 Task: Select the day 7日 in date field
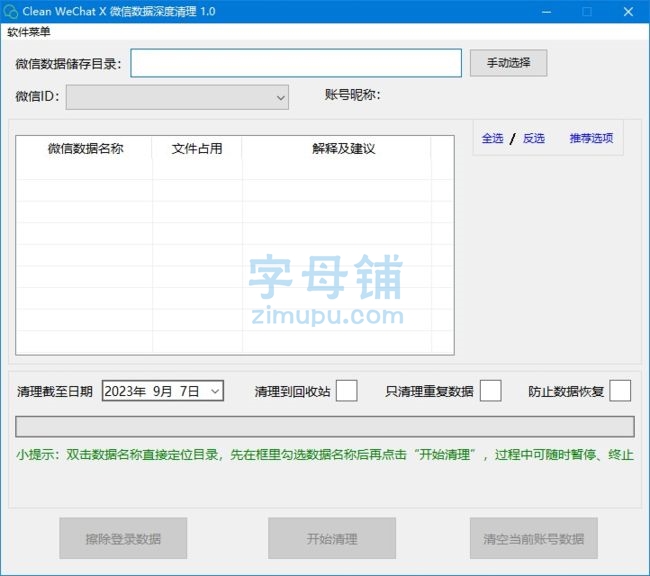189,391
